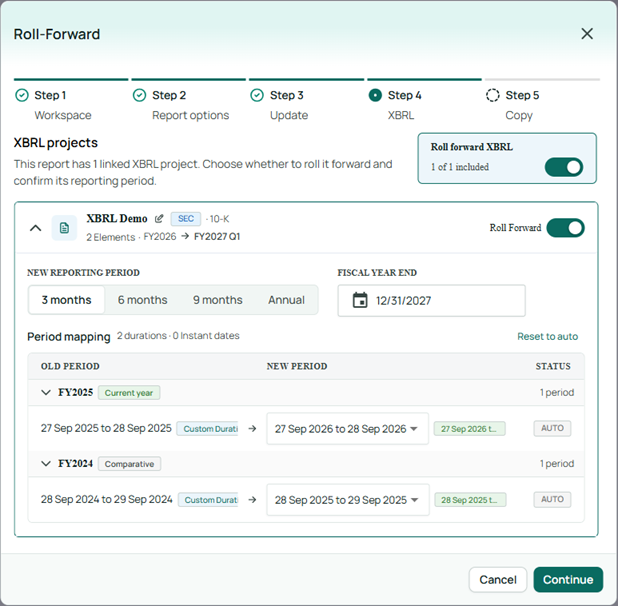This screenshot has width=618, height=606.
Task: Open the fiscal year end calendar icon
Action: 360,300
